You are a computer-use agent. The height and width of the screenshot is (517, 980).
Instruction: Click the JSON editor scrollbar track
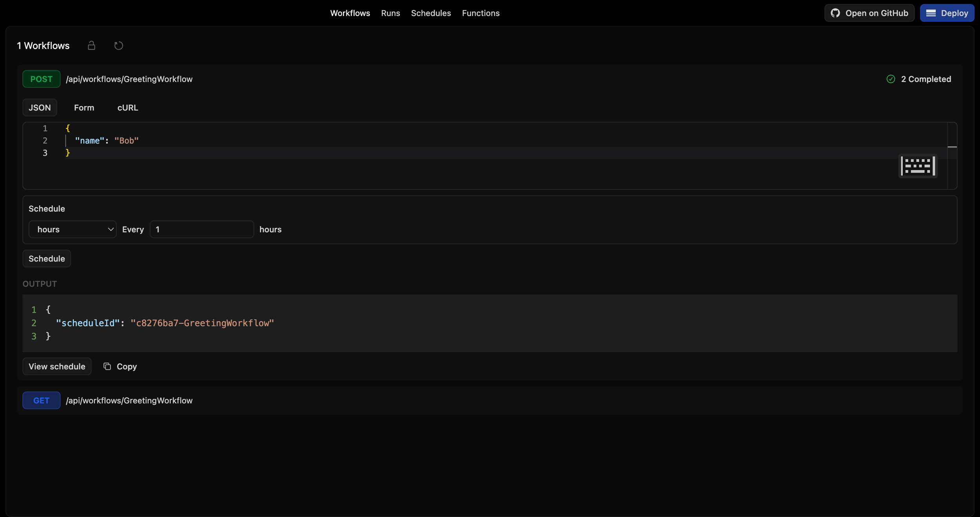pos(952,156)
